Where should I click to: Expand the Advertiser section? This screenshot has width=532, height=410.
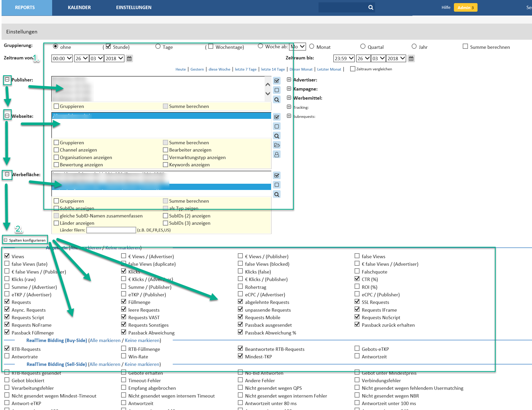click(x=289, y=80)
